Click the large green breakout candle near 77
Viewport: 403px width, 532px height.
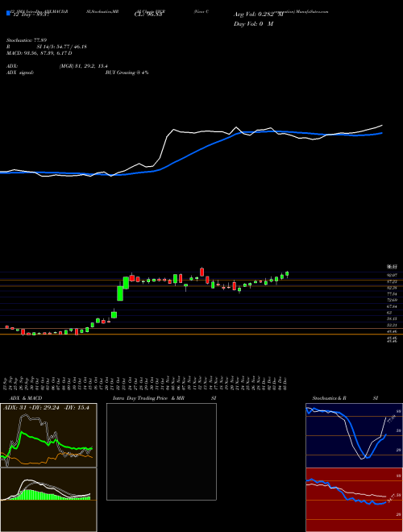(x=120, y=293)
